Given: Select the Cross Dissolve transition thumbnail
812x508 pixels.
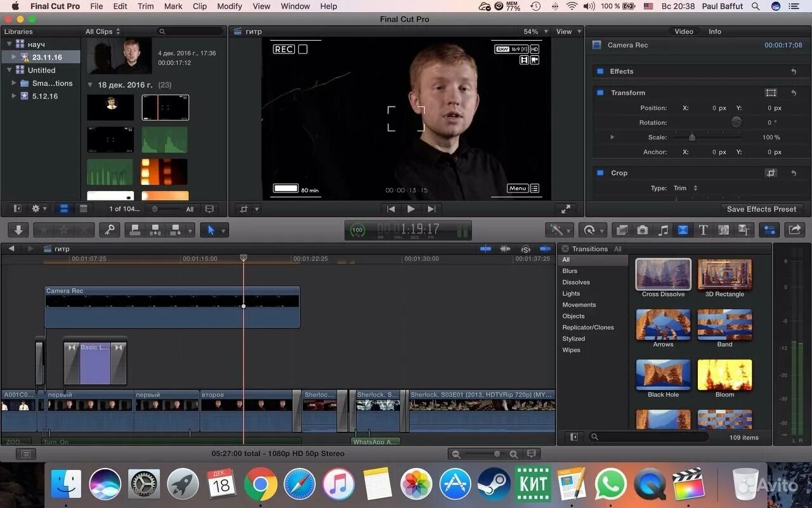Looking at the screenshot, I should pos(664,274).
